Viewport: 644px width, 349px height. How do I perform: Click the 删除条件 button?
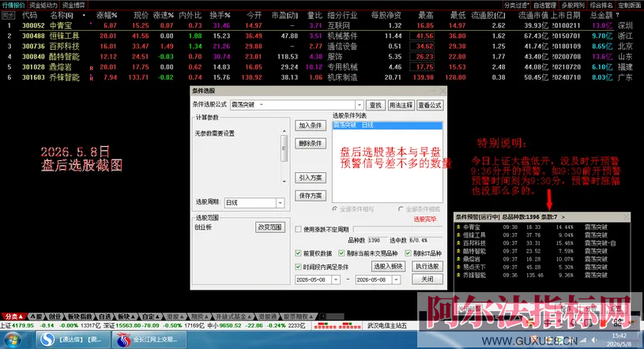click(x=311, y=143)
